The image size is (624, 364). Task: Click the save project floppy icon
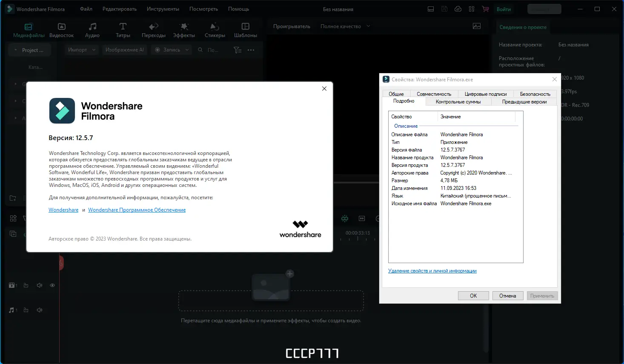pos(444,9)
